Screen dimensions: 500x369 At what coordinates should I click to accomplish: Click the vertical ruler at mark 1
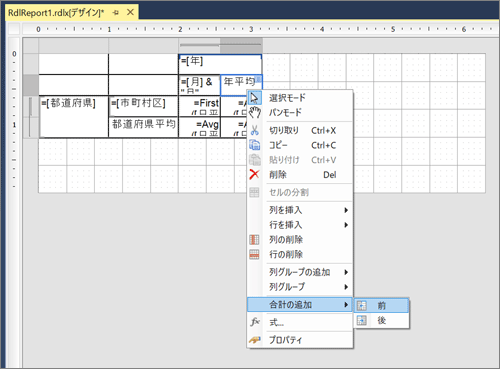click(14, 125)
